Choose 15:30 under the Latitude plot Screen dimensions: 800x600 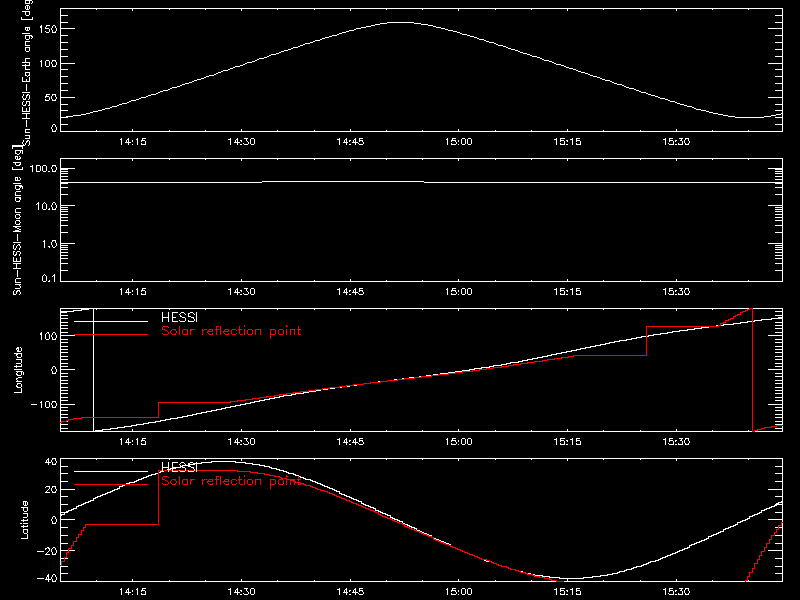676,592
